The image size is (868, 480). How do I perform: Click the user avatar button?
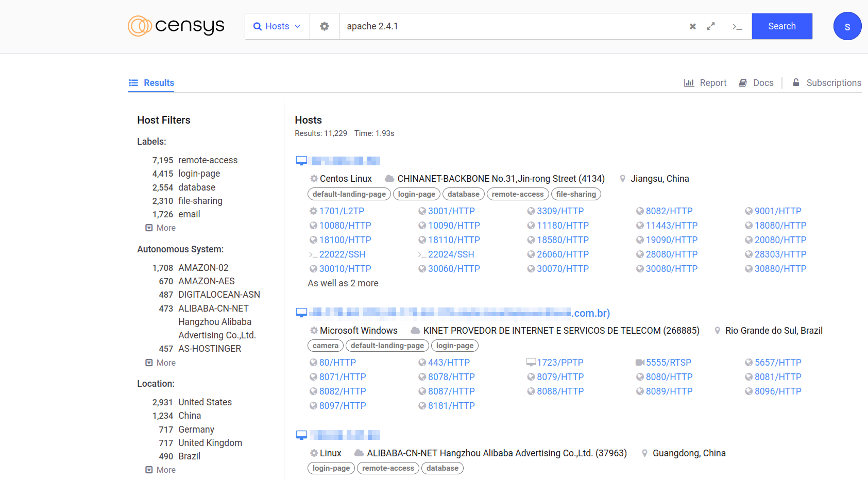click(x=847, y=26)
